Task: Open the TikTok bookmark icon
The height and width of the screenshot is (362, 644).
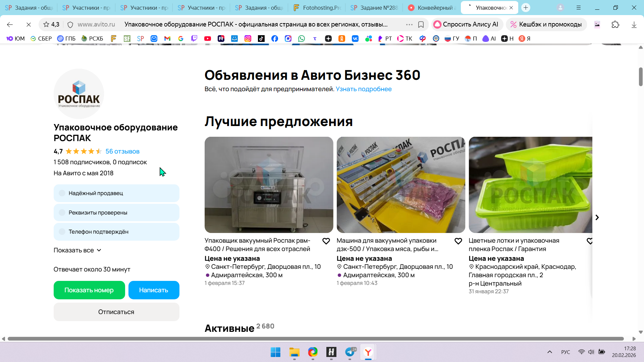Action: (261, 39)
